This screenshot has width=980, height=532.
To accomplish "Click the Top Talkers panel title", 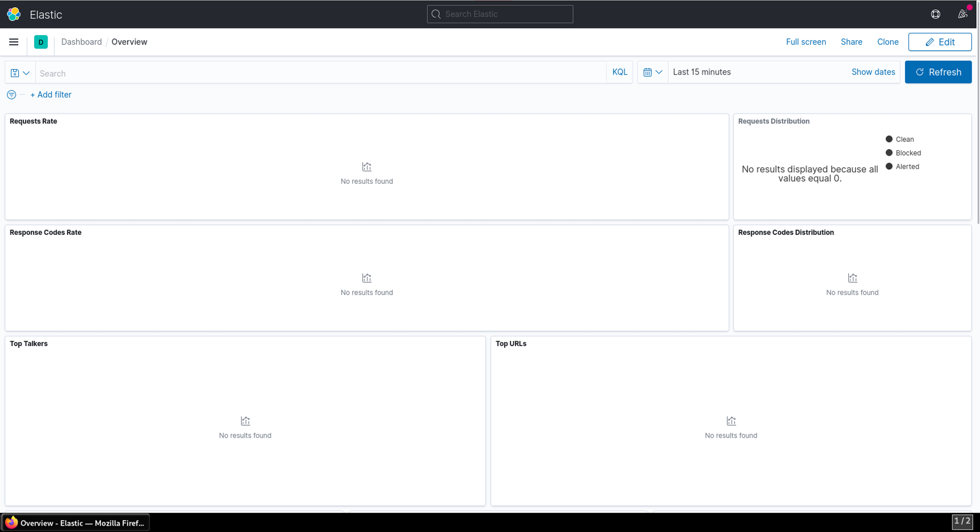I will pos(29,344).
